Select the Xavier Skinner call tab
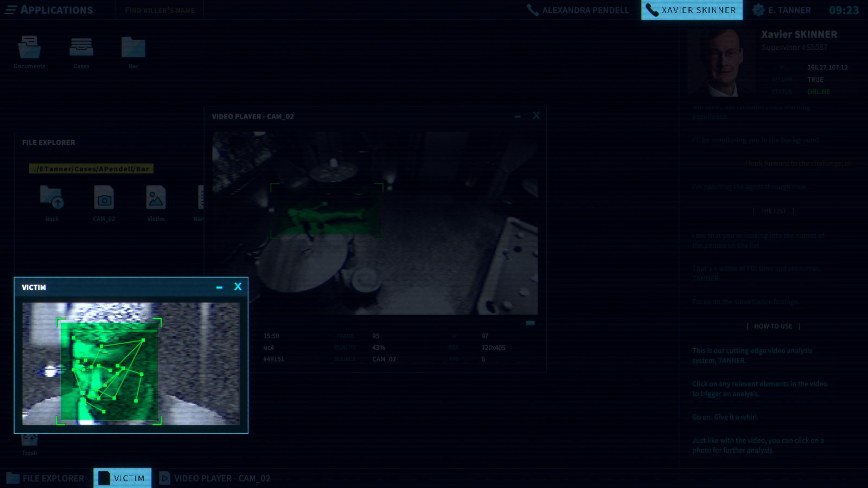The width and height of the screenshot is (868, 488). [x=692, y=10]
